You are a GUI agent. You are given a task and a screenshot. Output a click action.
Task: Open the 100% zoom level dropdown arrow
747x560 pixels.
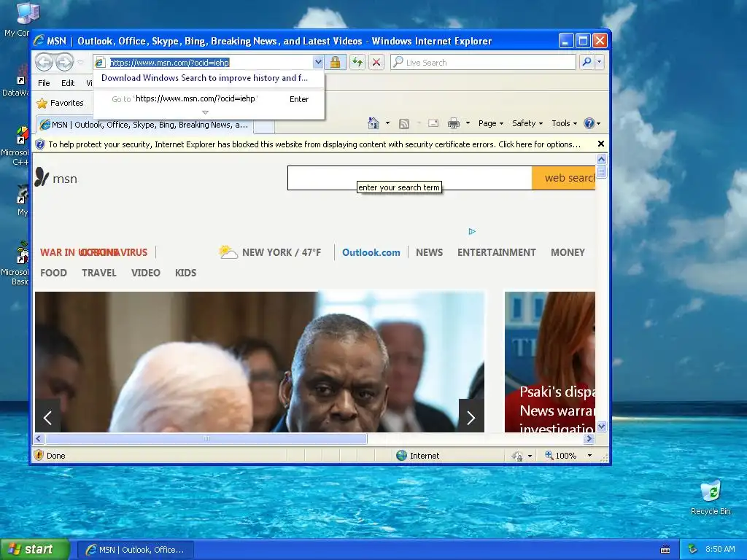589,456
